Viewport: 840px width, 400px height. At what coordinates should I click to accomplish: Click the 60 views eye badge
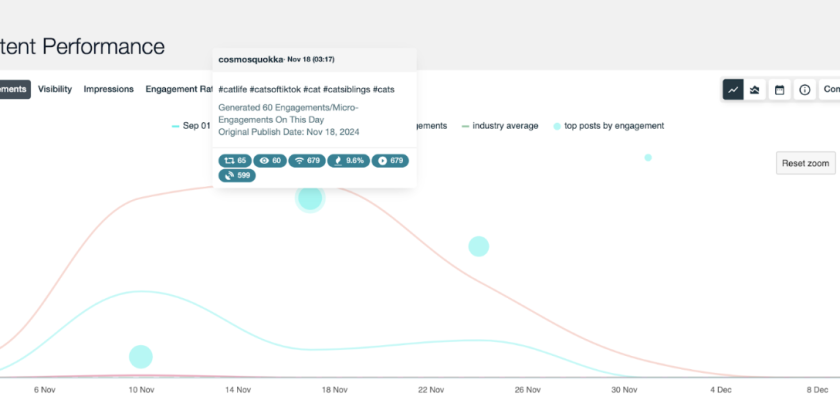point(270,160)
